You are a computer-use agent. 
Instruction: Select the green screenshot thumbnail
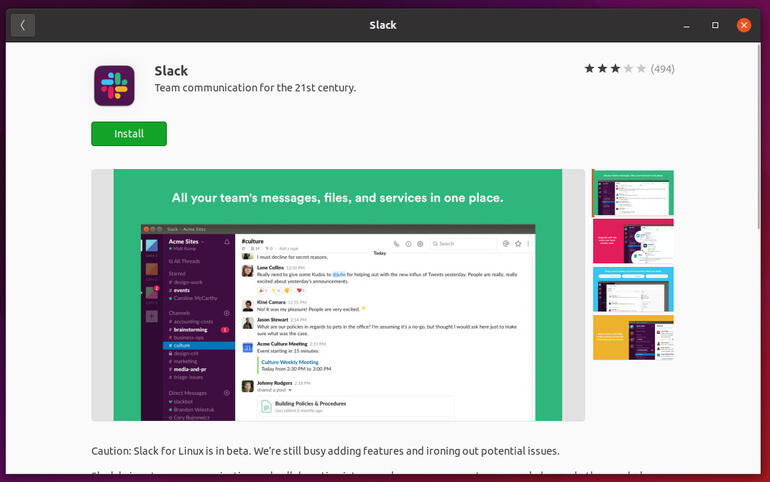633,193
